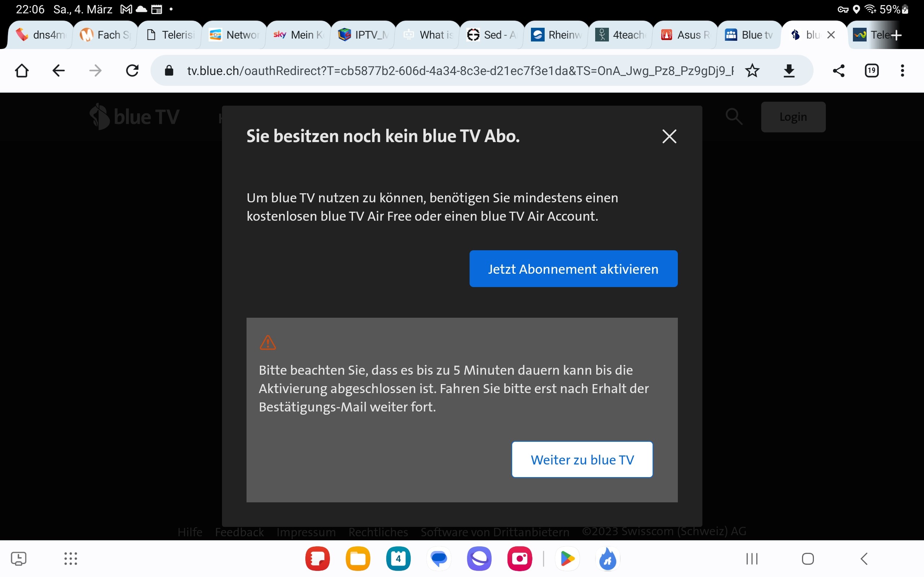Open the three-dot browser menu
Image resolution: width=924 pixels, height=577 pixels.
902,71
